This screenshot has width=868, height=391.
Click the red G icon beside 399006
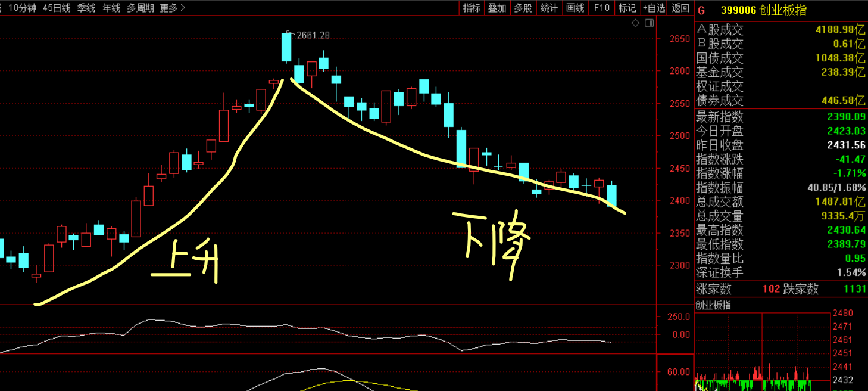click(701, 10)
